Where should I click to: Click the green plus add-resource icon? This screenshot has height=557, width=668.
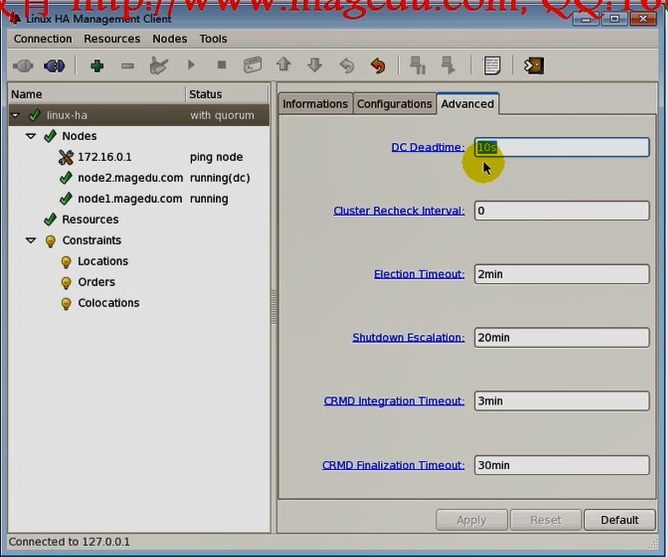(x=97, y=66)
